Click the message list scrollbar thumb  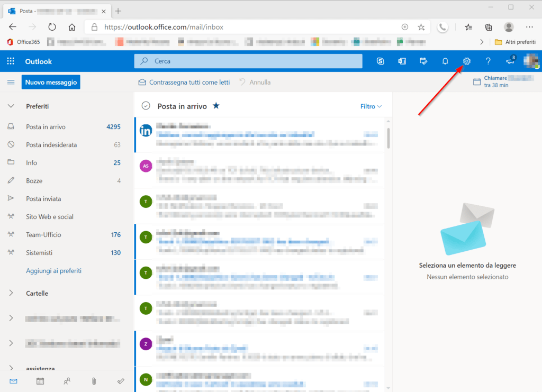click(389, 138)
